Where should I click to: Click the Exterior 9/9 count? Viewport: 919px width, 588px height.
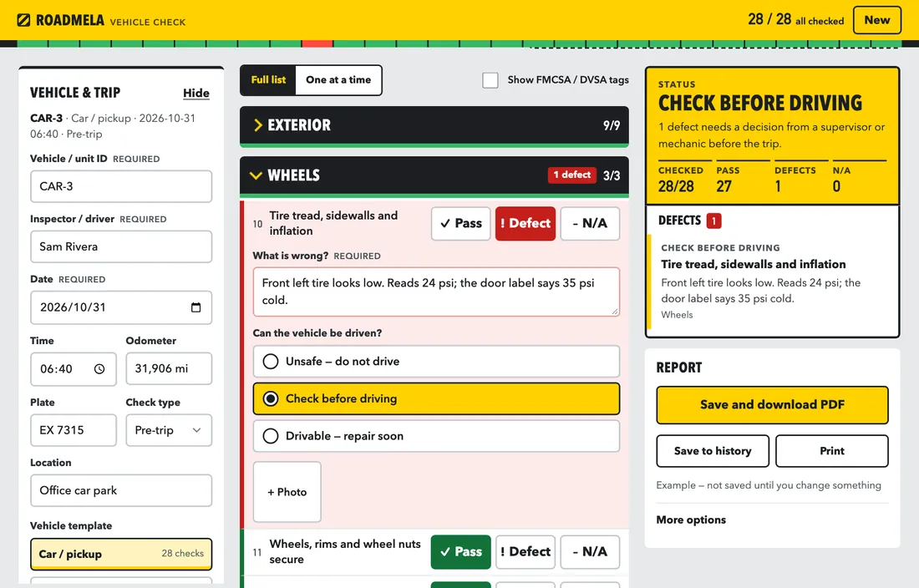click(x=612, y=125)
